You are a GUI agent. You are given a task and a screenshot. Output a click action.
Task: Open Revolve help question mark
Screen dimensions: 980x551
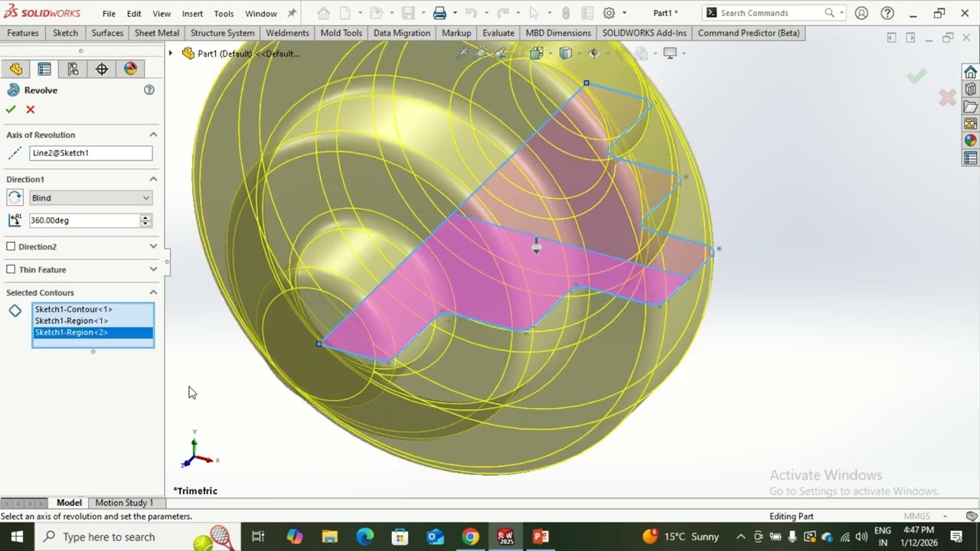click(x=149, y=90)
